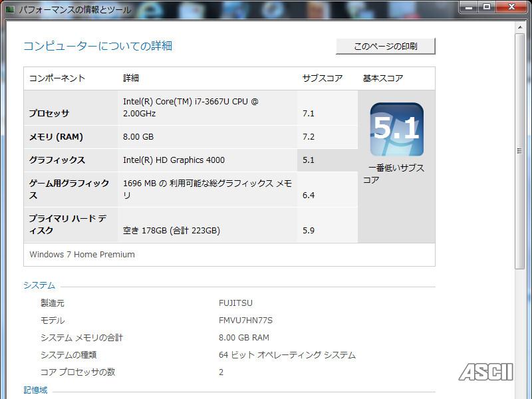The image size is (532, 399).
Task: Click Windows 7 Home Premium text
Action: click(82, 255)
